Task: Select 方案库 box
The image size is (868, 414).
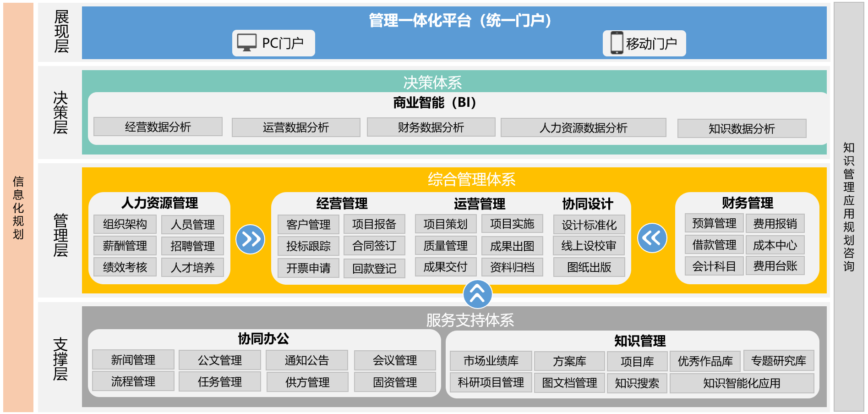Action: (570, 362)
